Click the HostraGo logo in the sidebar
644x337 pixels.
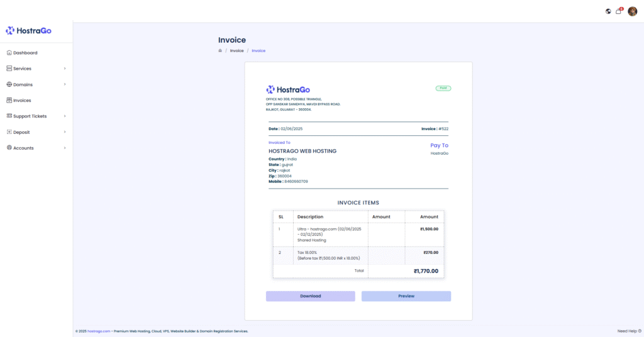click(28, 31)
